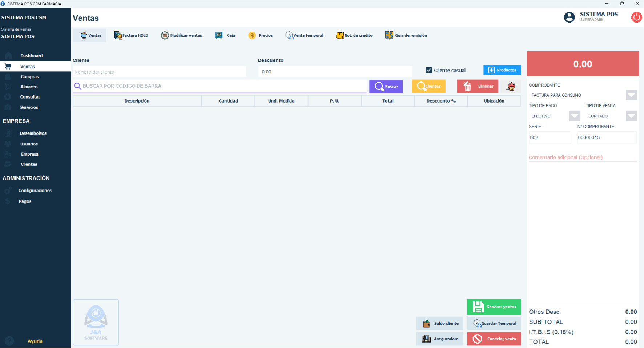Click the Guardar Temporal button
This screenshot has width=644, height=348.
[494, 323]
